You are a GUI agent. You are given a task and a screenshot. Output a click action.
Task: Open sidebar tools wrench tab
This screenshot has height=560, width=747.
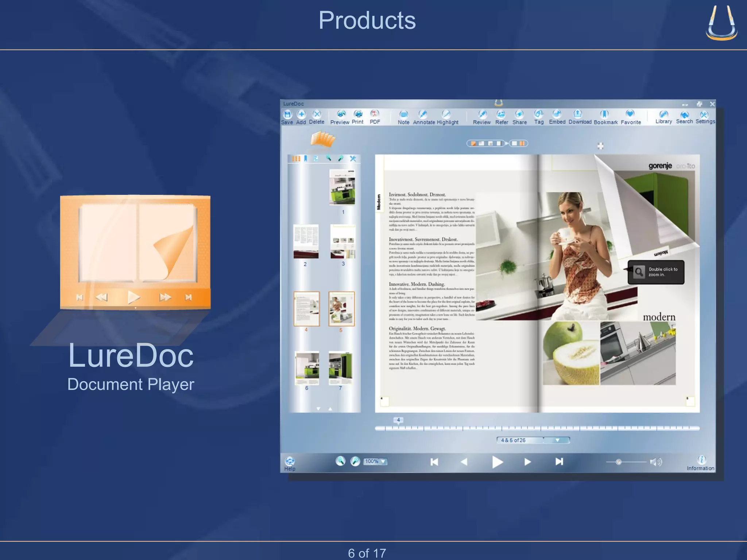coord(353,158)
